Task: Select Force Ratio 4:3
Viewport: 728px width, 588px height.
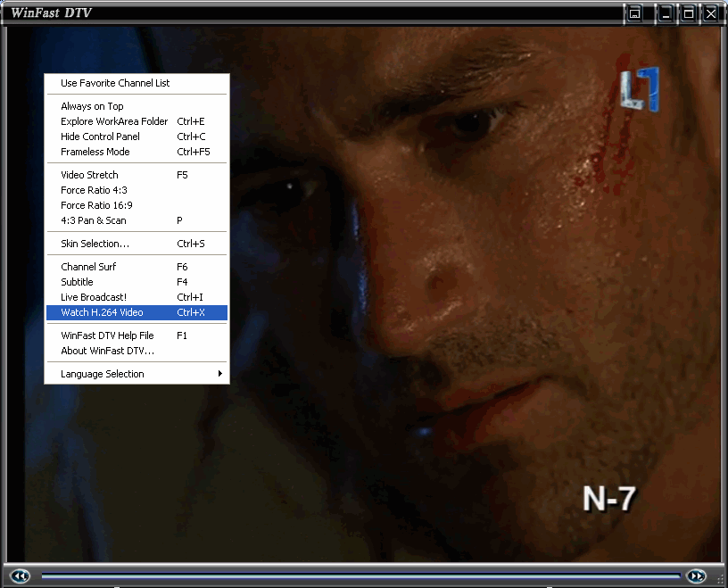Action: tap(137, 190)
